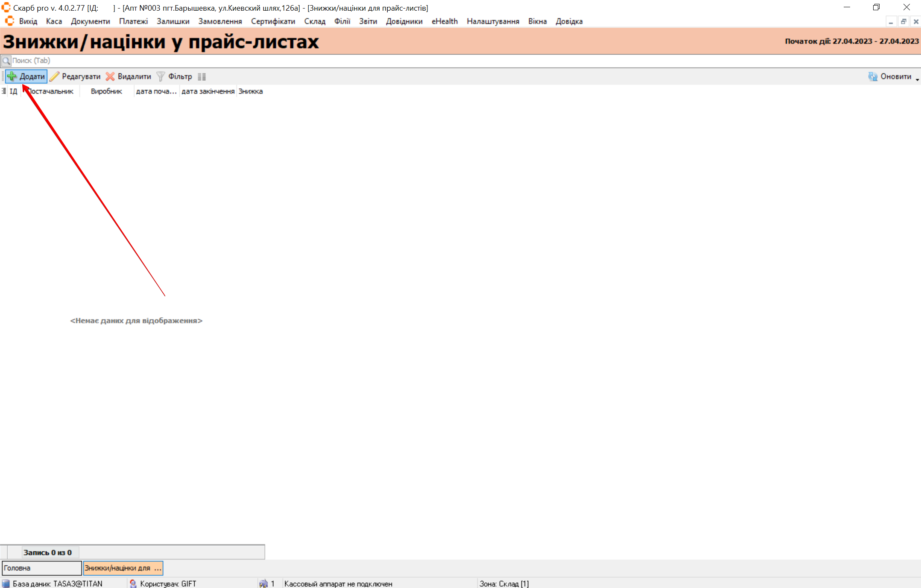This screenshot has width=921, height=588.
Task: Switch to the Головна tab
Action: tap(41, 568)
